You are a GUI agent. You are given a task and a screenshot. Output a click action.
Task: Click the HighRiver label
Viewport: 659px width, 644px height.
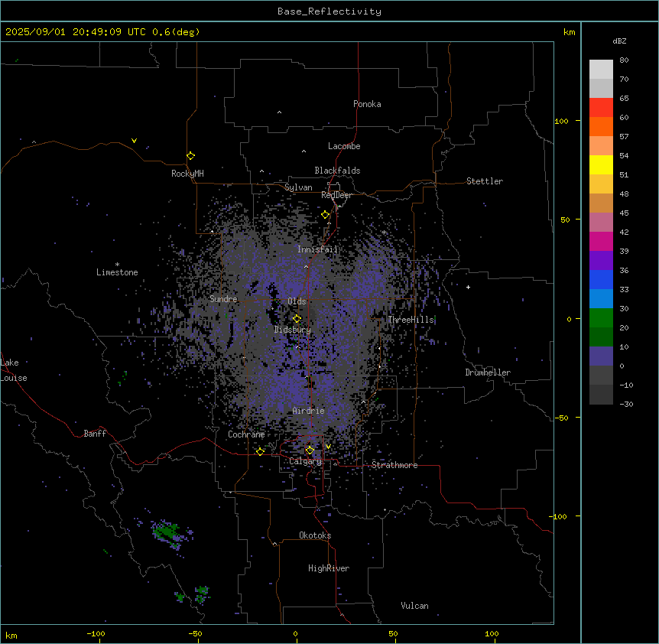tap(329, 568)
